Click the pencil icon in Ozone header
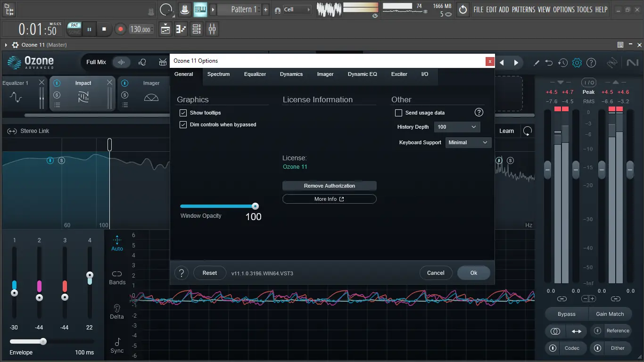Screen dimensions: 644x362 tap(536, 63)
